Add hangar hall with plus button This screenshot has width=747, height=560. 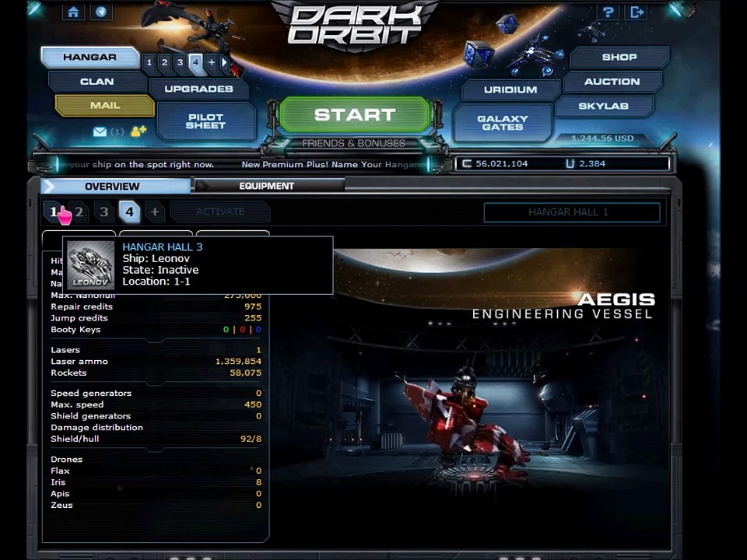click(155, 212)
